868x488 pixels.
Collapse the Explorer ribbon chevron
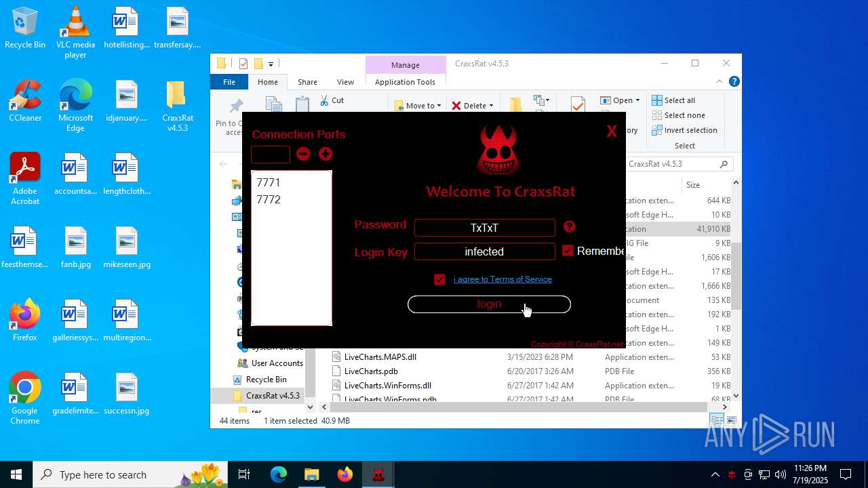click(x=720, y=81)
